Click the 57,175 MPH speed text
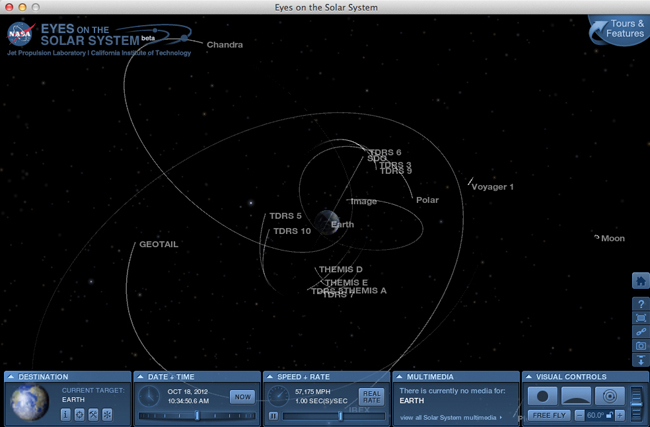 point(313,391)
